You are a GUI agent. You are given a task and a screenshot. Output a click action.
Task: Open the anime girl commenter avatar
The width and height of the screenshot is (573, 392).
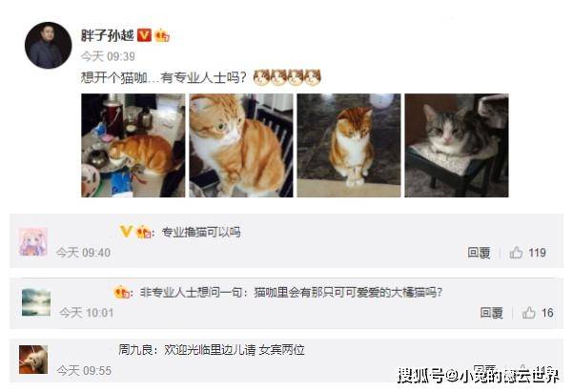(x=33, y=241)
